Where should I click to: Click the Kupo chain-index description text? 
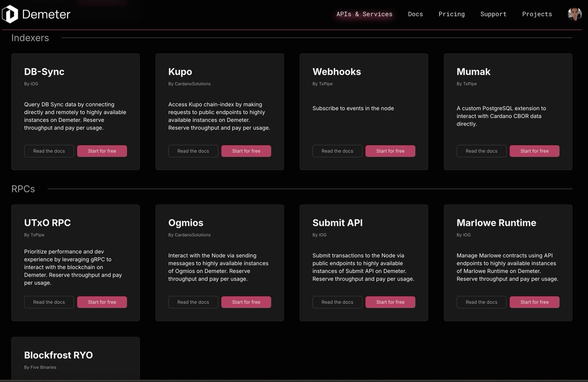click(x=219, y=116)
